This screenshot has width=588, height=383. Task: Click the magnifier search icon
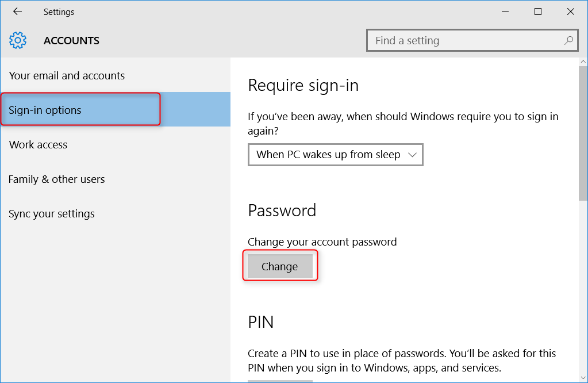568,41
